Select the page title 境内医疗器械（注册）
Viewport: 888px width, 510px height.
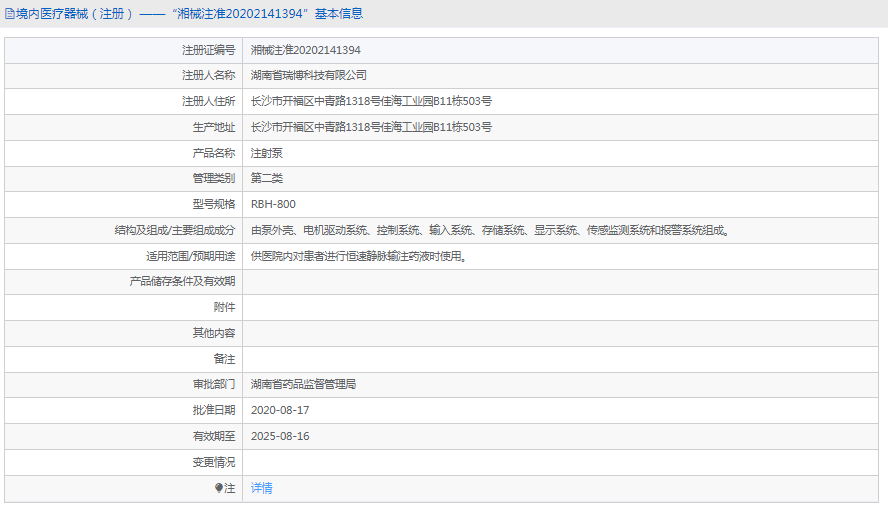75,14
